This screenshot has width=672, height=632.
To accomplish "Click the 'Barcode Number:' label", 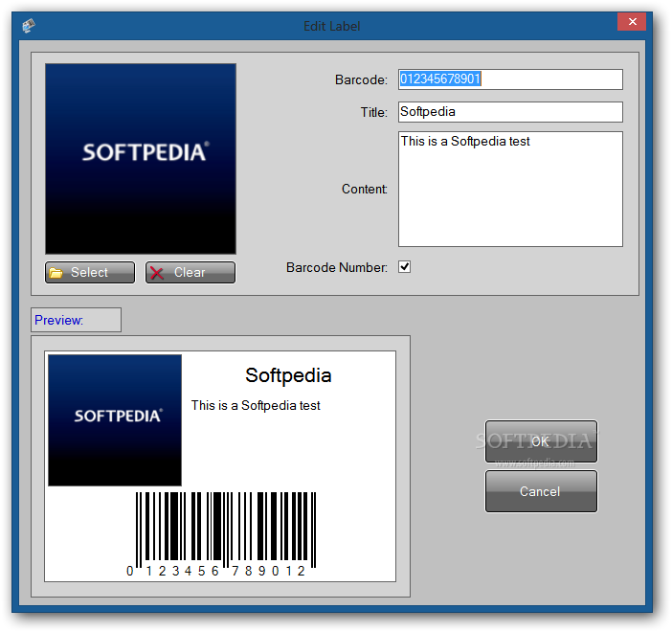I will (x=337, y=267).
